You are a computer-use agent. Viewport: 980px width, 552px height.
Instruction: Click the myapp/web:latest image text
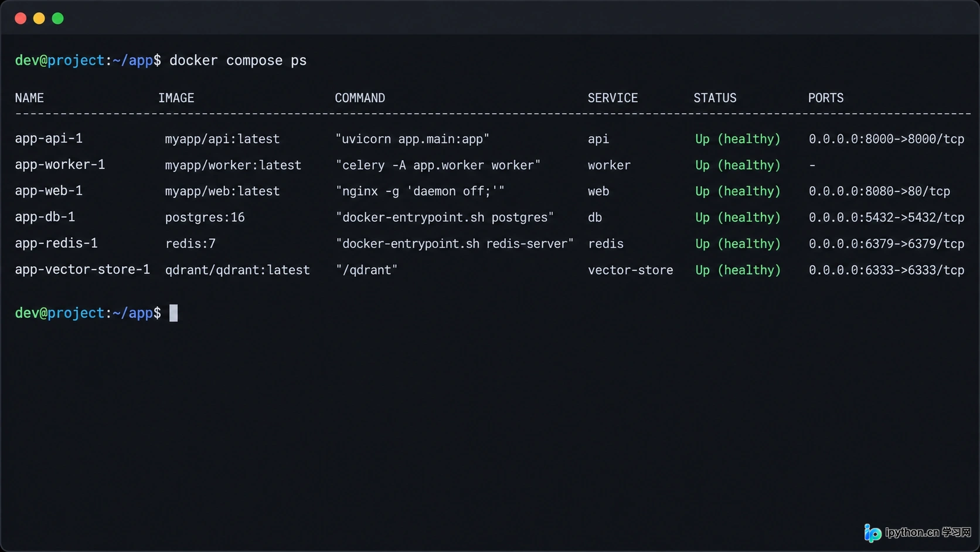click(x=222, y=191)
